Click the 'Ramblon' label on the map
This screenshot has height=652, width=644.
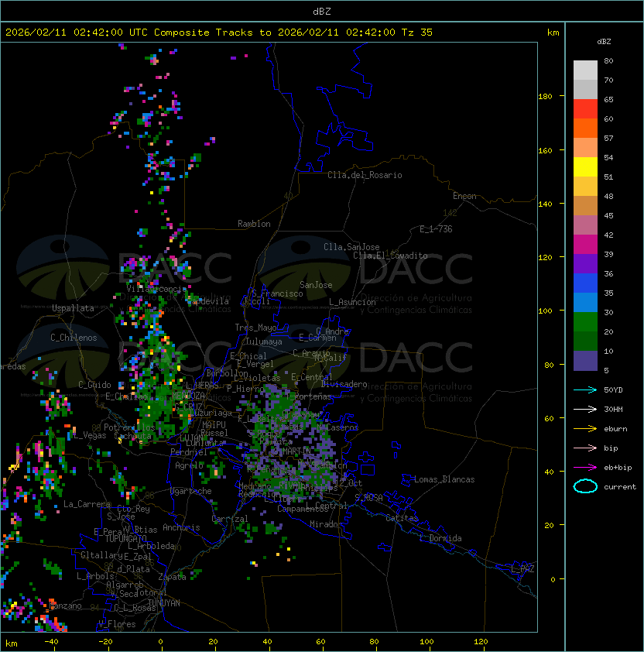coord(254,224)
